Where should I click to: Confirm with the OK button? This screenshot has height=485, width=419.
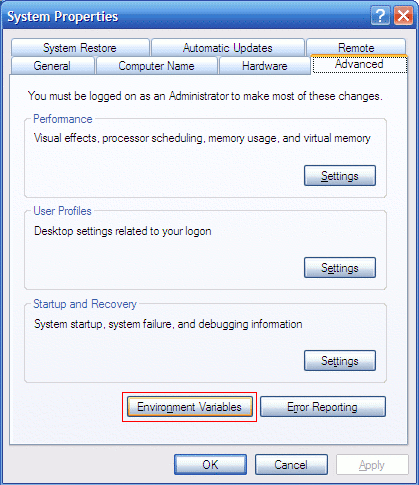[210, 465]
